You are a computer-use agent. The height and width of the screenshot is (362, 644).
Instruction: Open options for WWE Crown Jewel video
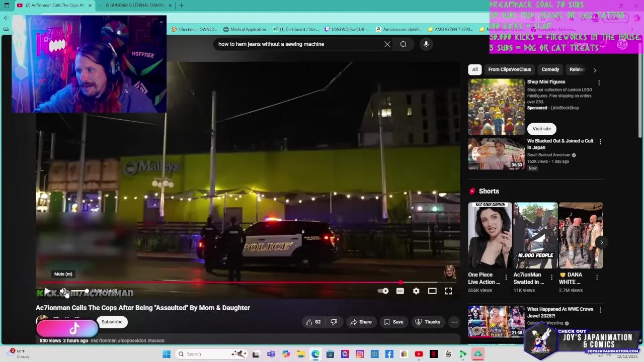coord(600,310)
